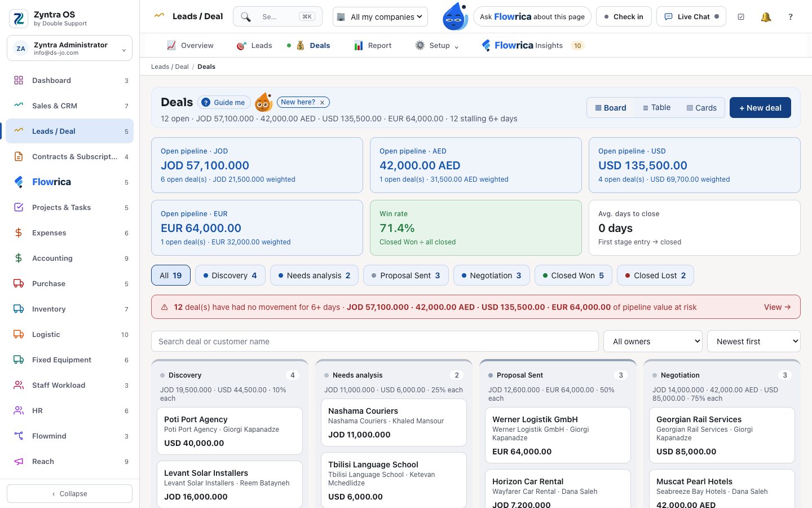Open the All owners filter dropdown
Screen dimensions: 812x508
653,341
